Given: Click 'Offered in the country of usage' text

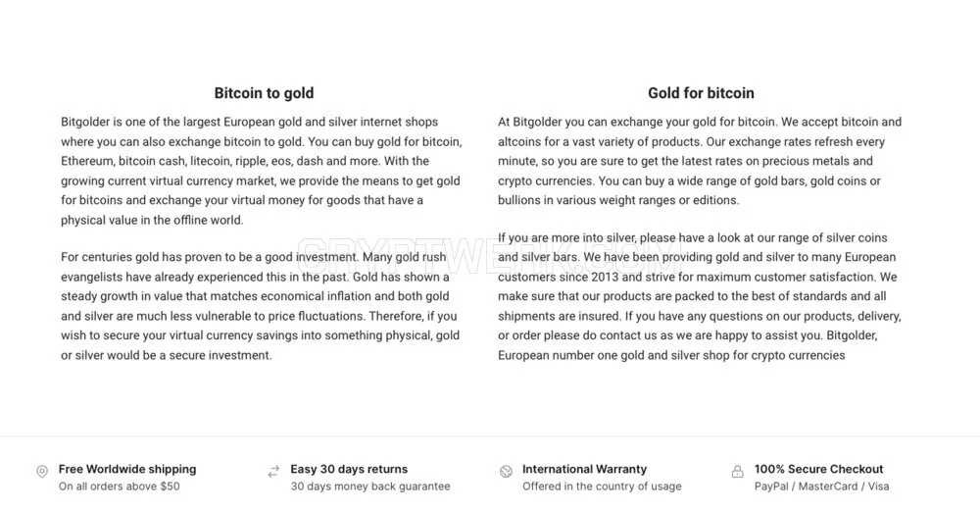Looking at the screenshot, I should pyautogui.click(x=602, y=487).
